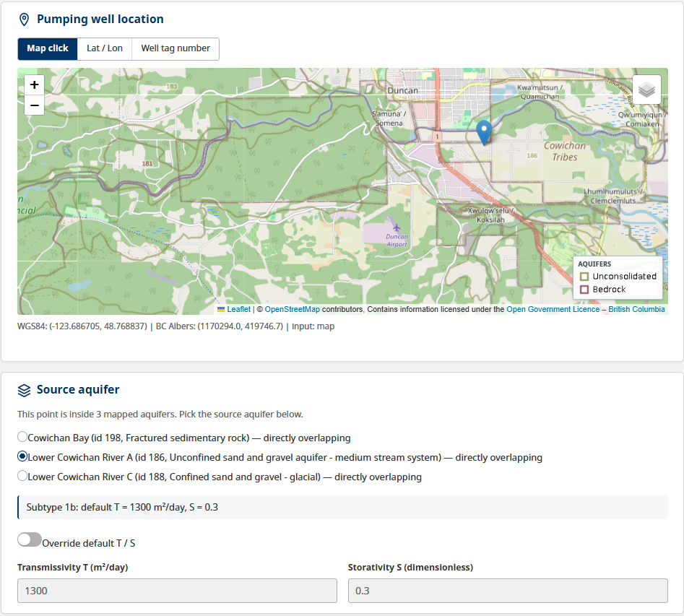Zoom in on the map

[x=35, y=84]
